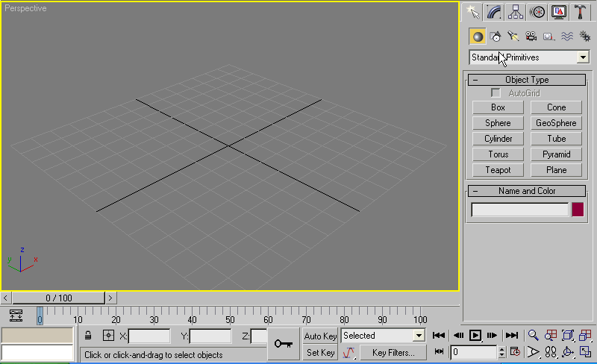The height and width of the screenshot is (364, 597).
Task: Switch to the Modify panel tab
Action: (x=494, y=12)
